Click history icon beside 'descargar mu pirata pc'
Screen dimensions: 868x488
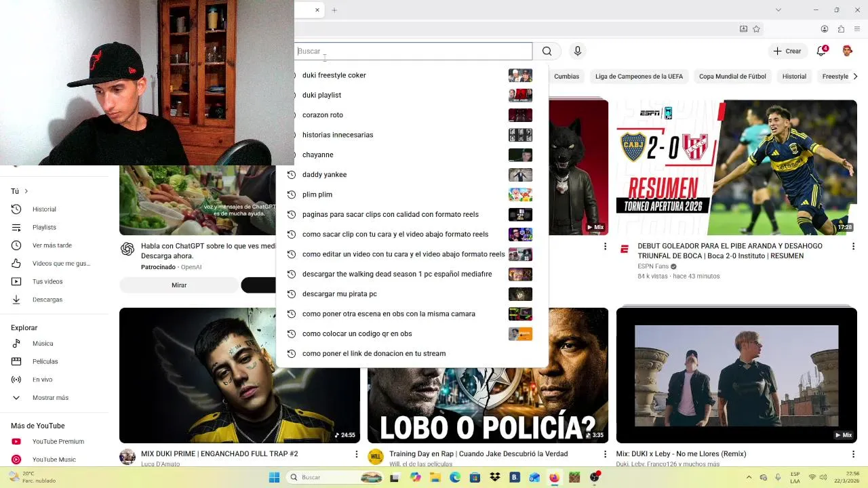point(292,294)
